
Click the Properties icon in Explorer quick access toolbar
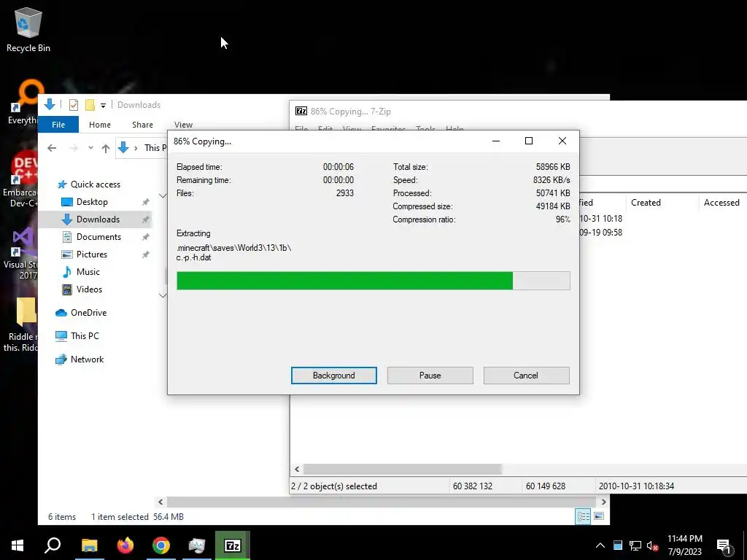pyautogui.click(x=74, y=105)
